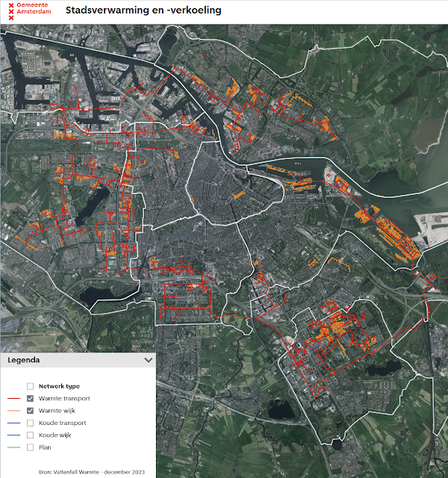Image resolution: width=448 pixels, height=478 pixels.
Task: Enable the Koude transport checkbox
Action: (x=30, y=423)
